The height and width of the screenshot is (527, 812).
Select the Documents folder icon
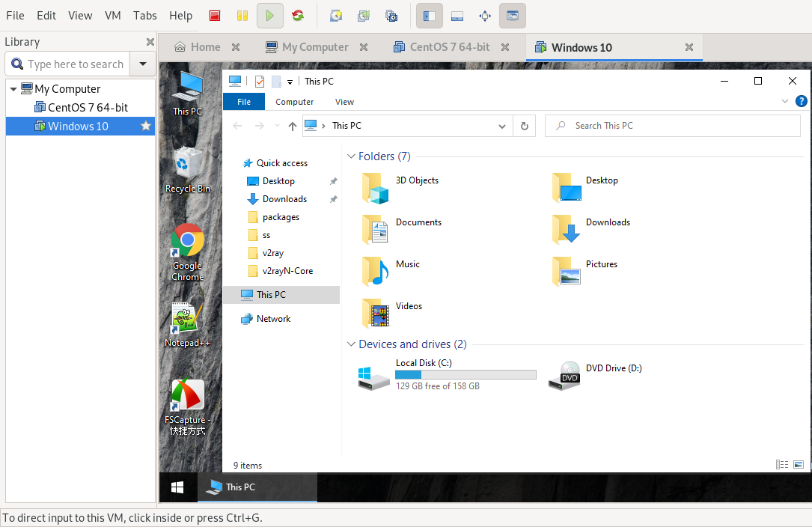(376, 230)
